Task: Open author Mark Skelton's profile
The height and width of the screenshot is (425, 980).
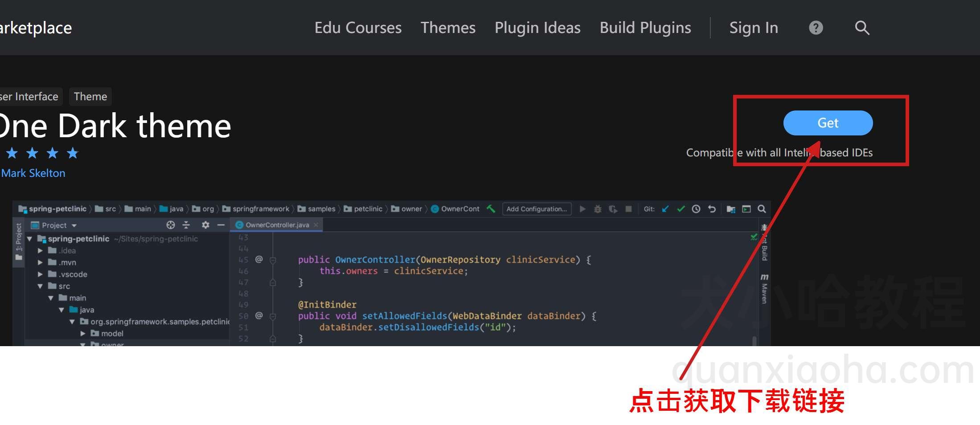Action: tap(33, 173)
